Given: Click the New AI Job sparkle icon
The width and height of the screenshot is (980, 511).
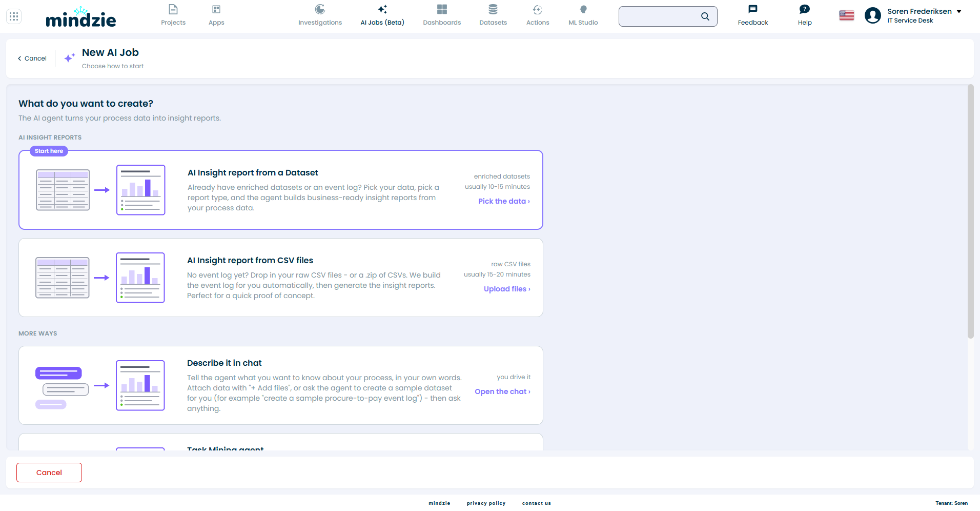Looking at the screenshot, I should coord(70,58).
